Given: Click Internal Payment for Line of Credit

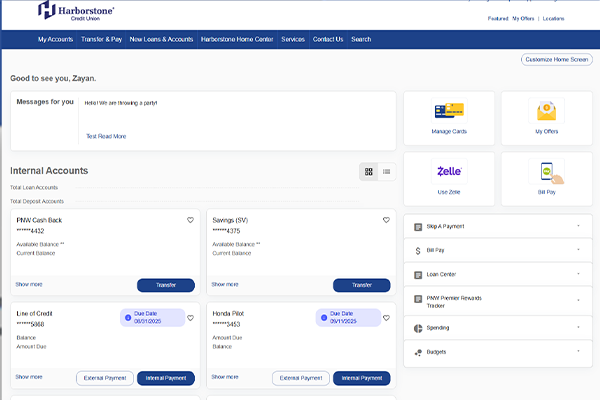Looking at the screenshot, I should click(x=165, y=378).
